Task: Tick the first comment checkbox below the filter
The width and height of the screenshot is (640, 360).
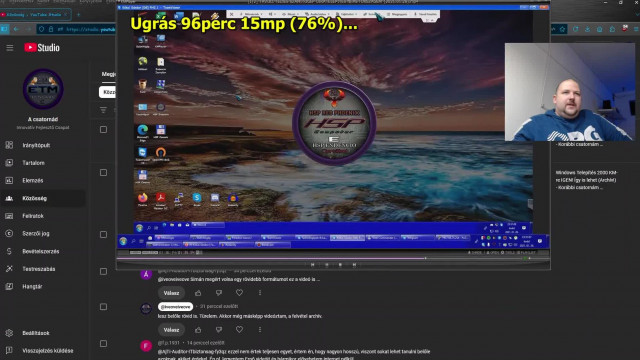Action: click(x=103, y=129)
